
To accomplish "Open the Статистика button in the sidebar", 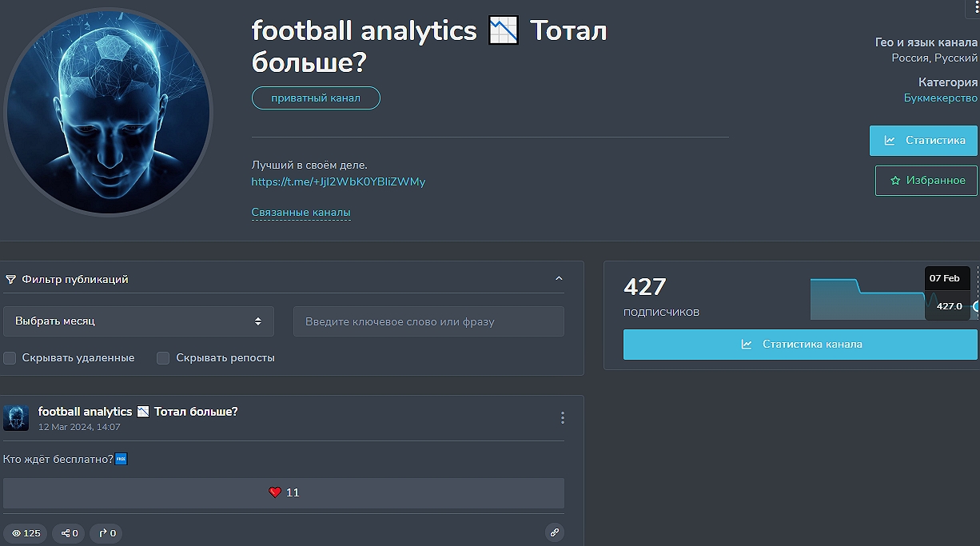I will coord(923,141).
